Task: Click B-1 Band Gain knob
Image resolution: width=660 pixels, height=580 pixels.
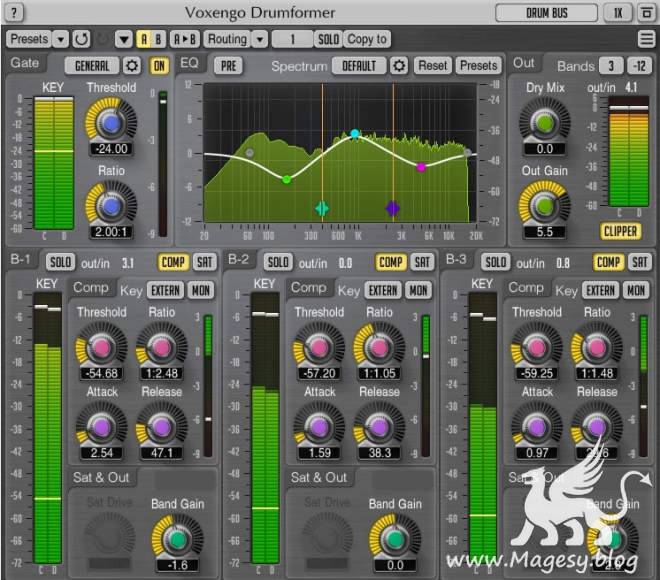Action: 177,539
